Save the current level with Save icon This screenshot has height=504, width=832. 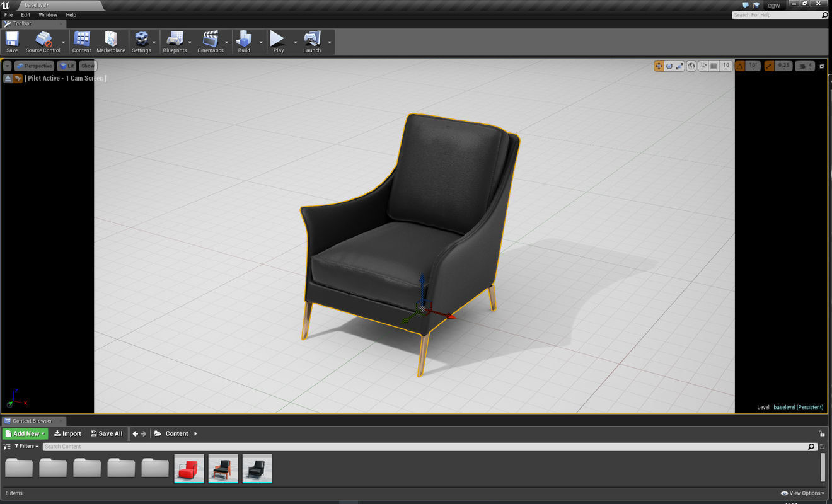[x=12, y=41]
